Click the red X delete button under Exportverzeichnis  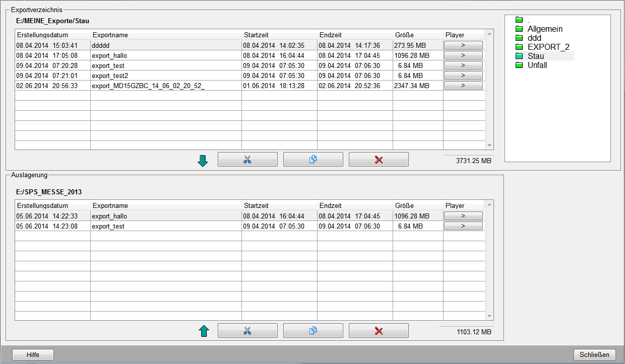(x=379, y=160)
